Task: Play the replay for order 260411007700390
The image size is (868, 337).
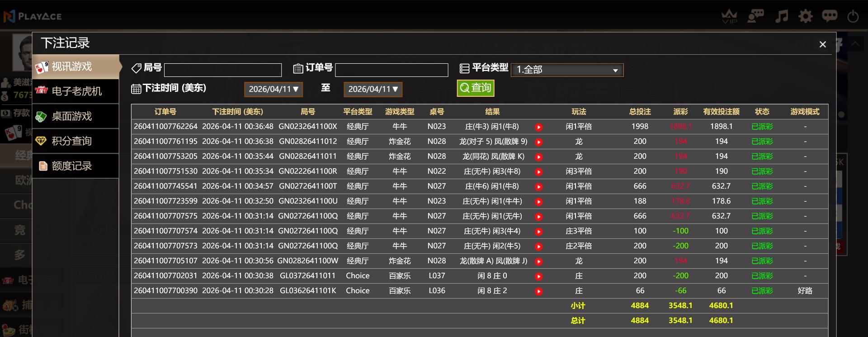Action: click(538, 291)
